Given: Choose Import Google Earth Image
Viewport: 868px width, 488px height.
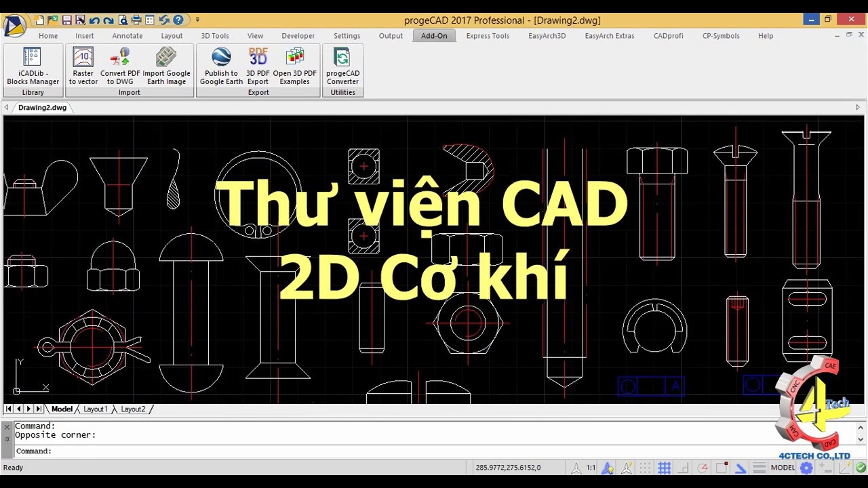Looking at the screenshot, I should coord(166,66).
